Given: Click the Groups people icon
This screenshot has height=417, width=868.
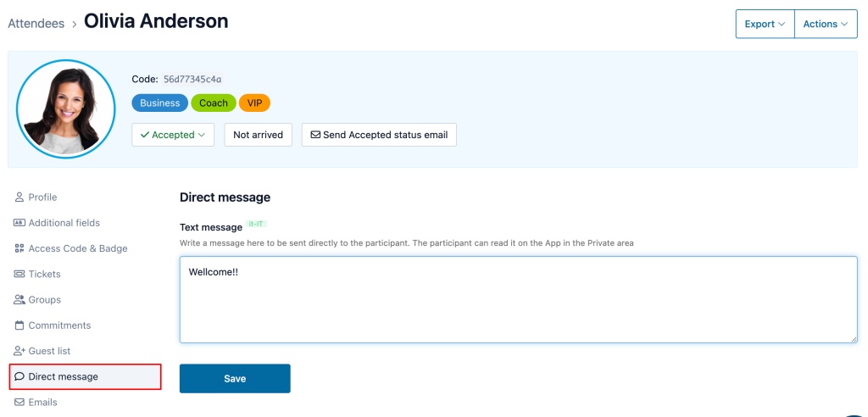Looking at the screenshot, I should 19,300.
